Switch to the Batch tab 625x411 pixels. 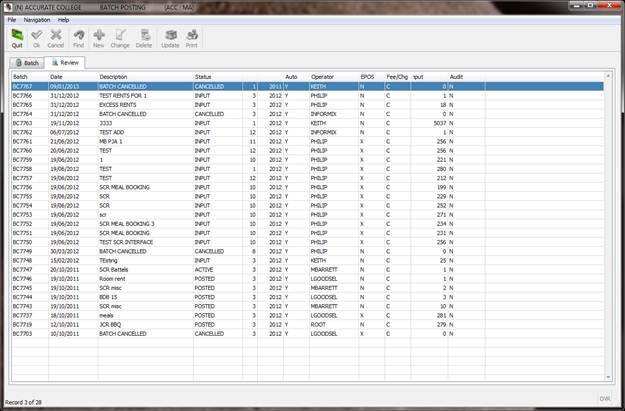pyautogui.click(x=25, y=62)
